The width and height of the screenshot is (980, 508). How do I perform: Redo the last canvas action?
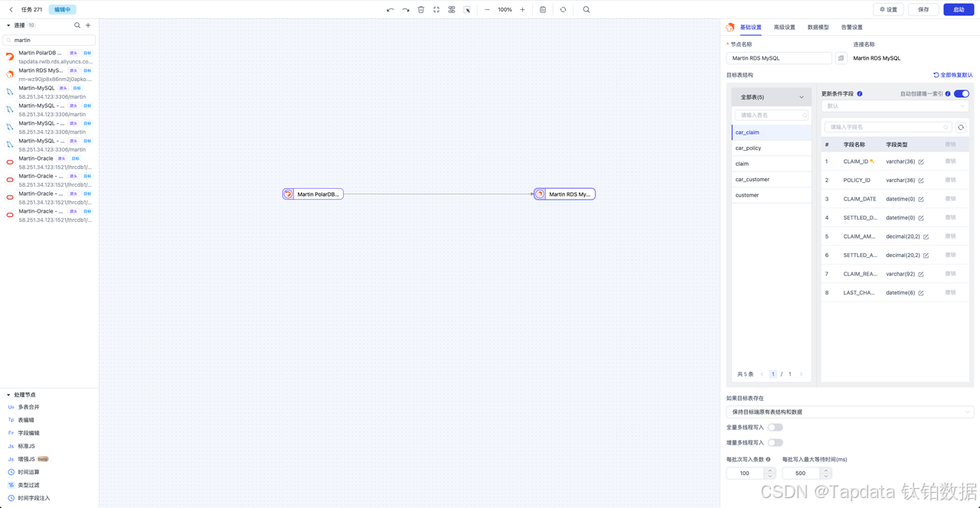pos(406,10)
